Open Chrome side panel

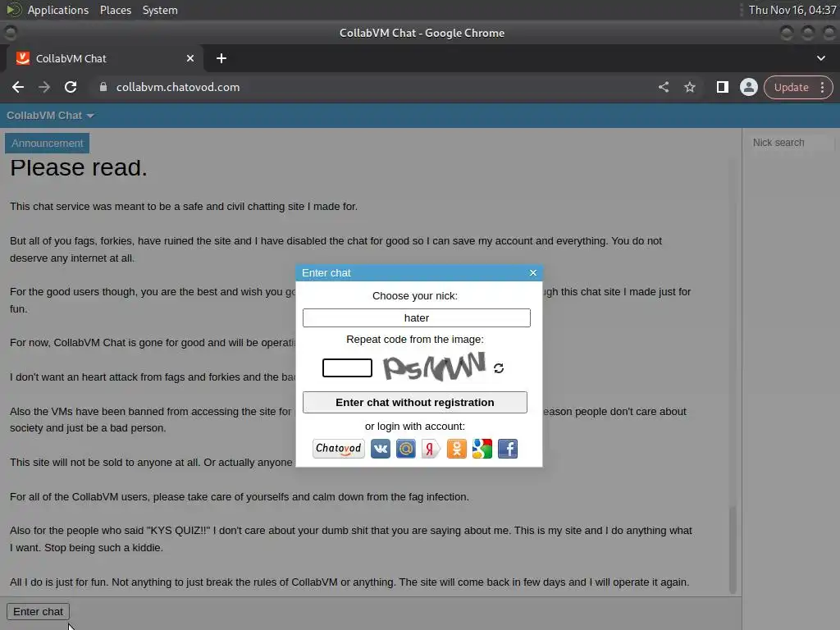tap(722, 87)
